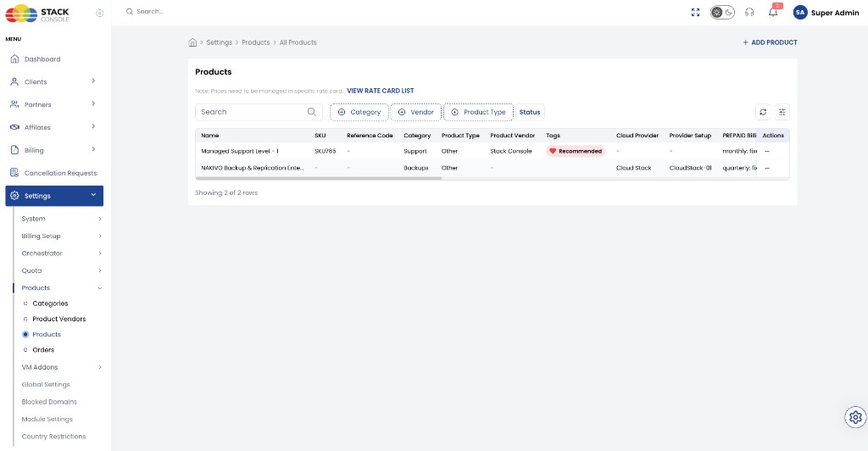The height and width of the screenshot is (451, 868).
Task: Collapse sidebar using icon beside logo
Action: coord(100,14)
